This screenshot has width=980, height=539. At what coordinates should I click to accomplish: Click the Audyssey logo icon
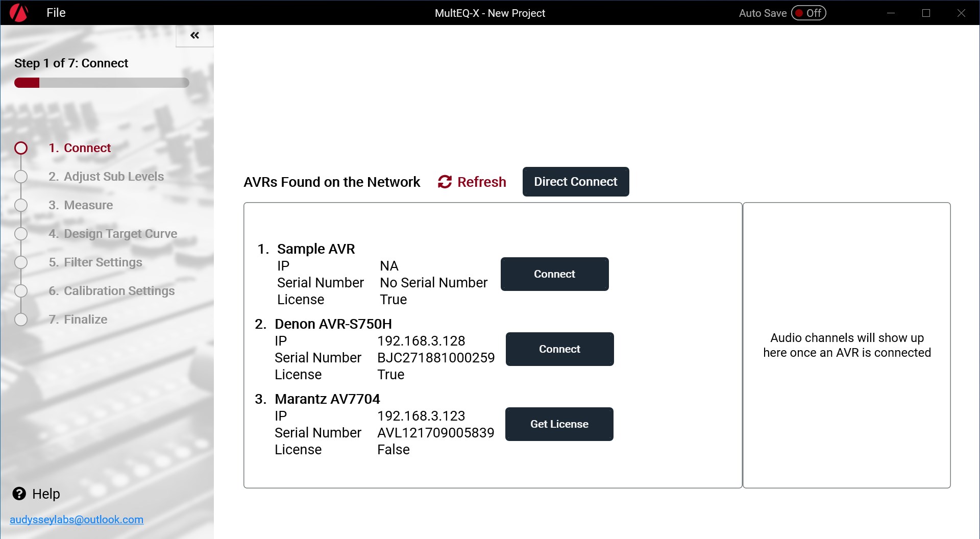point(19,13)
